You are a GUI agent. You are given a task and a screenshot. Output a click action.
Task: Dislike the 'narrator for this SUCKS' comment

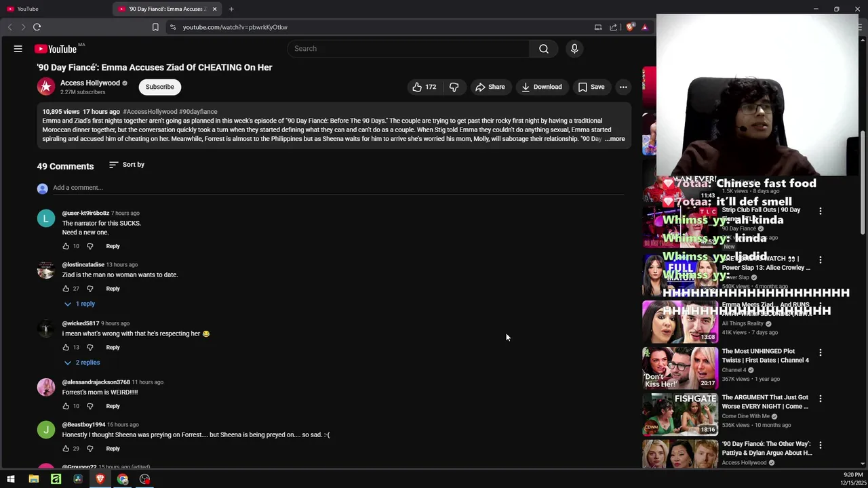[x=90, y=246]
